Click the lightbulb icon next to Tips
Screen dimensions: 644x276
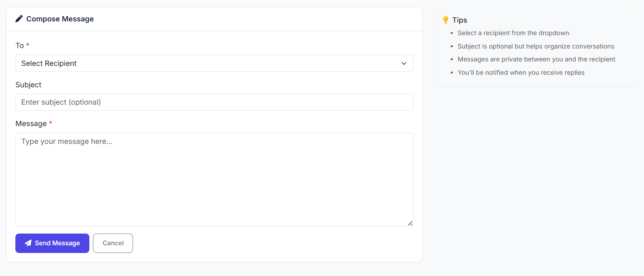[446, 20]
